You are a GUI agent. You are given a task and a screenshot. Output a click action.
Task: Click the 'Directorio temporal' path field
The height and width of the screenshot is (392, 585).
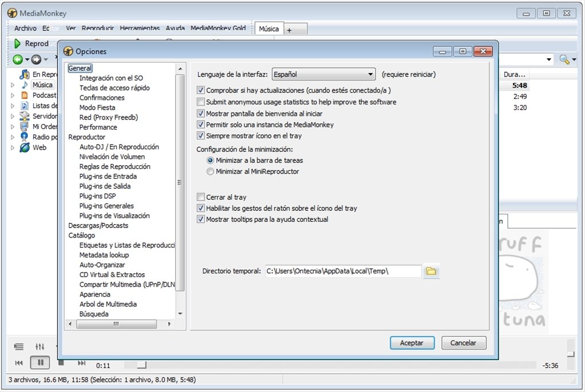tap(343, 271)
